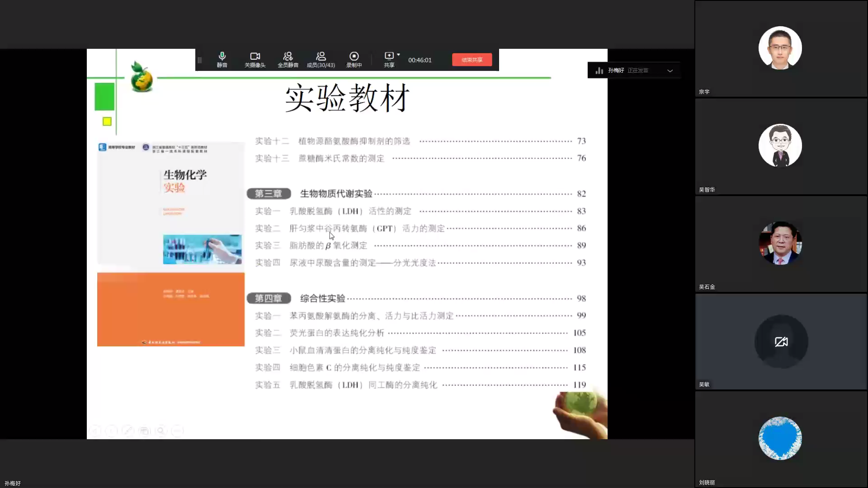This screenshot has height=488, width=868.
Task: Click the zoom magnifier in slideshow controls
Action: (161, 431)
